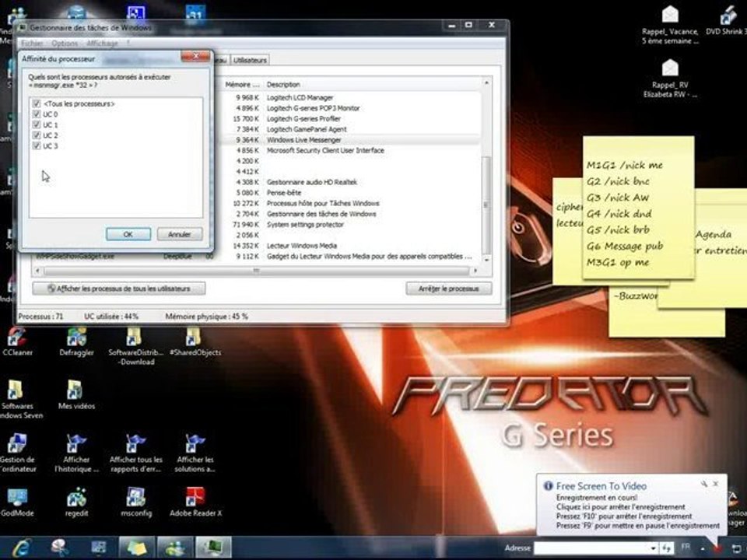Show hidden system tray icons
This screenshot has width=747, height=560.
pyautogui.click(x=702, y=550)
